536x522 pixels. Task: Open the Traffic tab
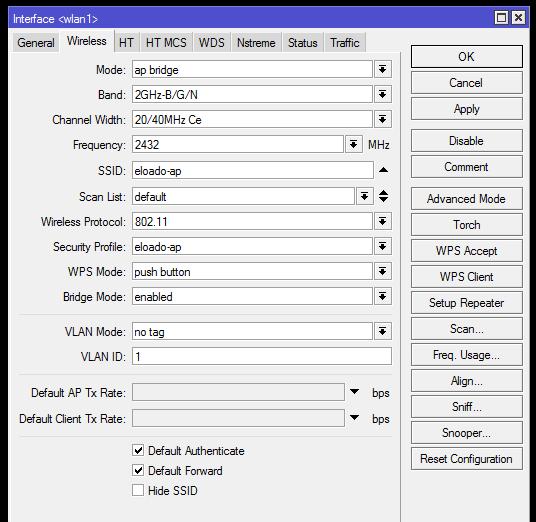pos(345,43)
